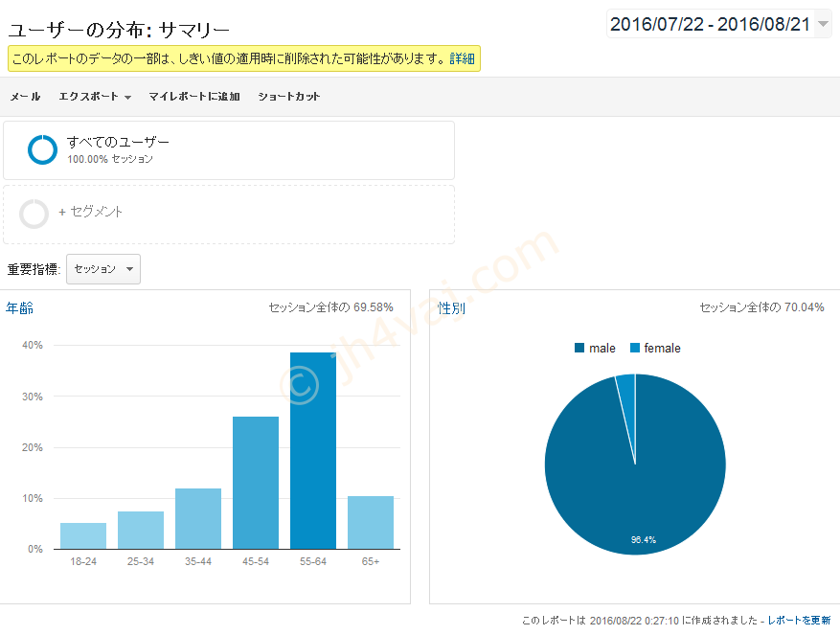
Task: Click the セッション全体の 70.04% text
Action: pos(761,307)
